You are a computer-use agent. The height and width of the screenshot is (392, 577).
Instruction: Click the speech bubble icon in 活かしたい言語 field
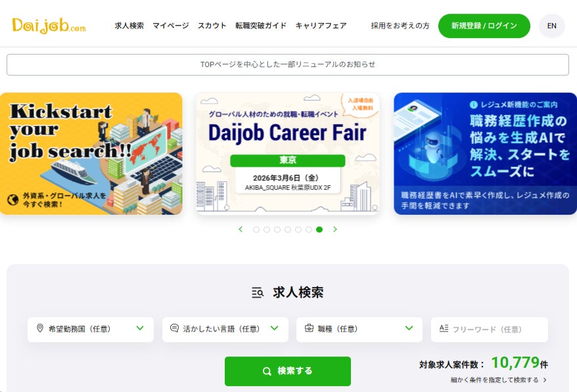click(x=174, y=328)
